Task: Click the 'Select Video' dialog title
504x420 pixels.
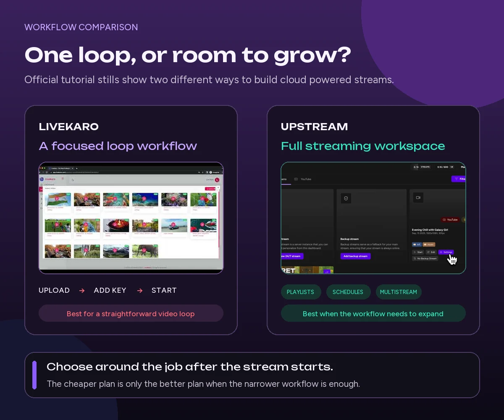Action: 50,188
